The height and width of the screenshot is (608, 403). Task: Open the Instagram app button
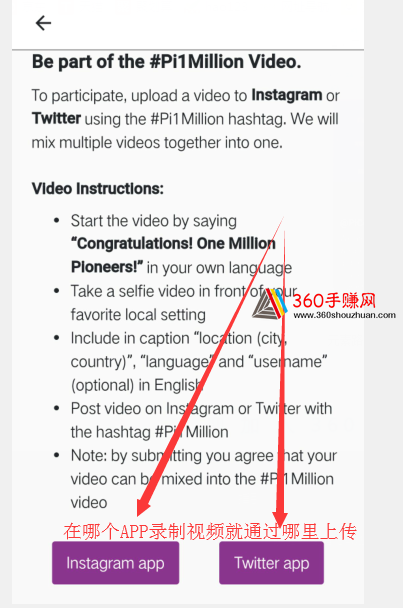(116, 563)
